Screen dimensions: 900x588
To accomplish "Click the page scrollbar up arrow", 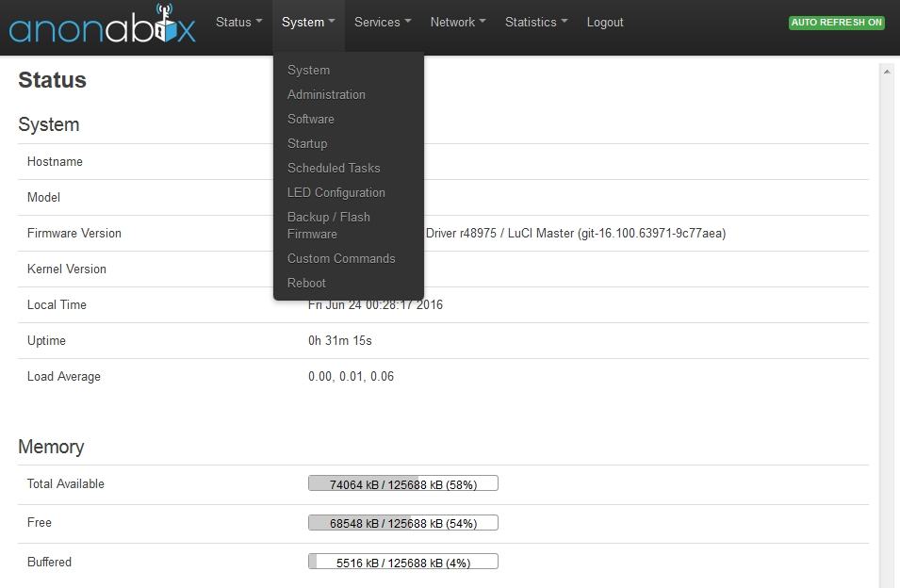I will click(886, 71).
